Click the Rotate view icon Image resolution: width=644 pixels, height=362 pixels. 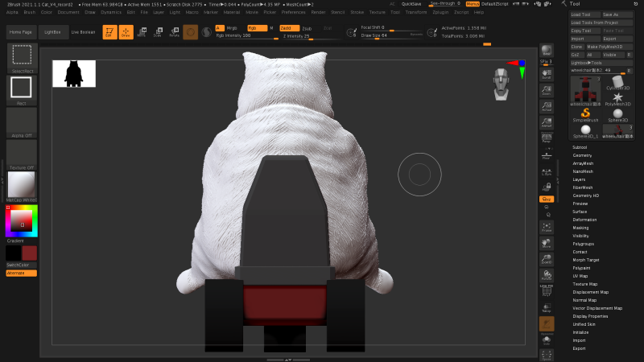pos(547,276)
